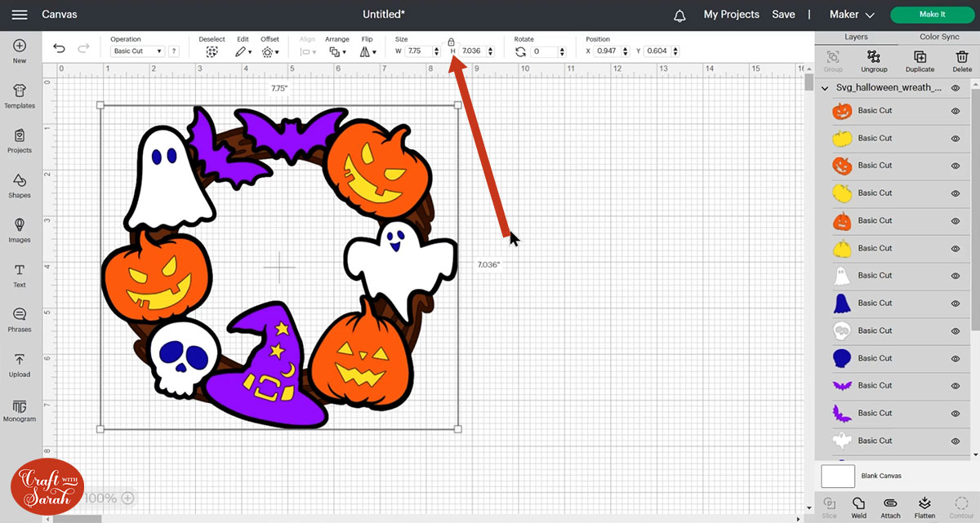Open the Upload panel

point(20,366)
